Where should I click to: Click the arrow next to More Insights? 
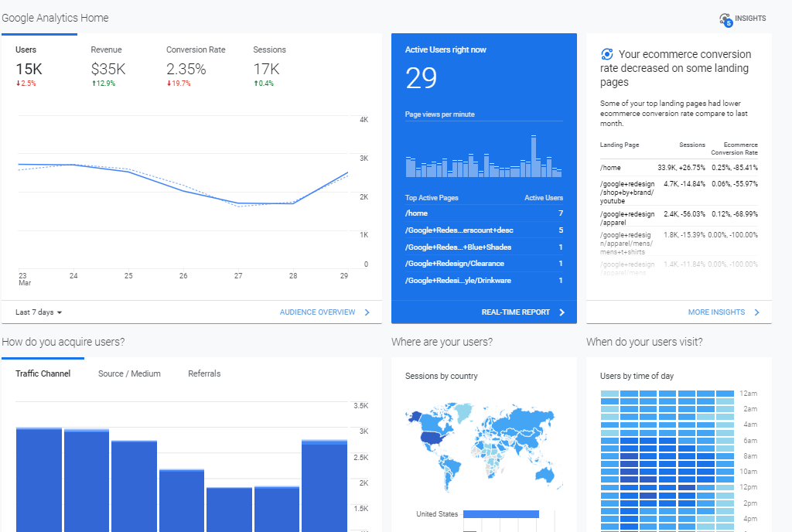(756, 312)
